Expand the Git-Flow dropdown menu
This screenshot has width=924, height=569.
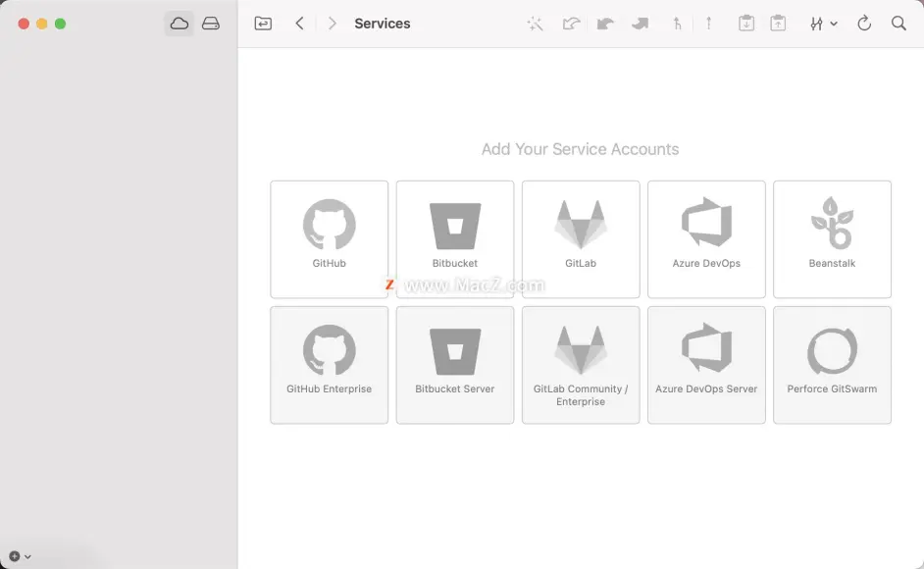tap(823, 24)
